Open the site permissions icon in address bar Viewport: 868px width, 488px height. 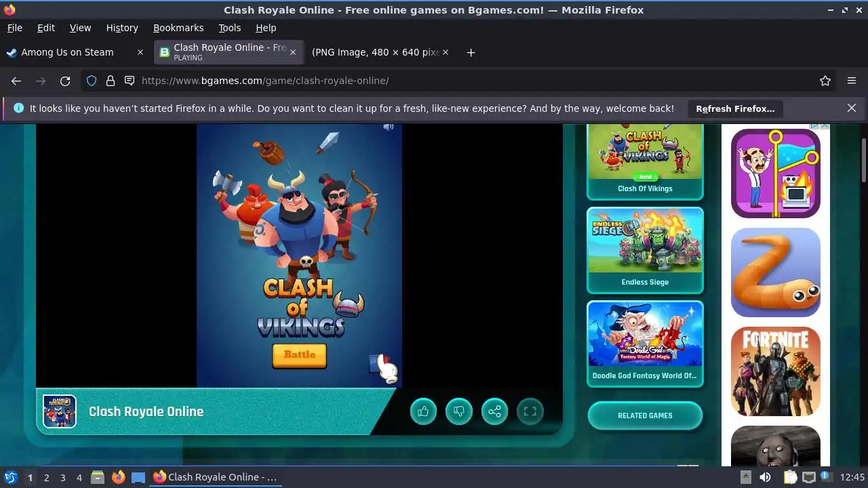pos(130,81)
